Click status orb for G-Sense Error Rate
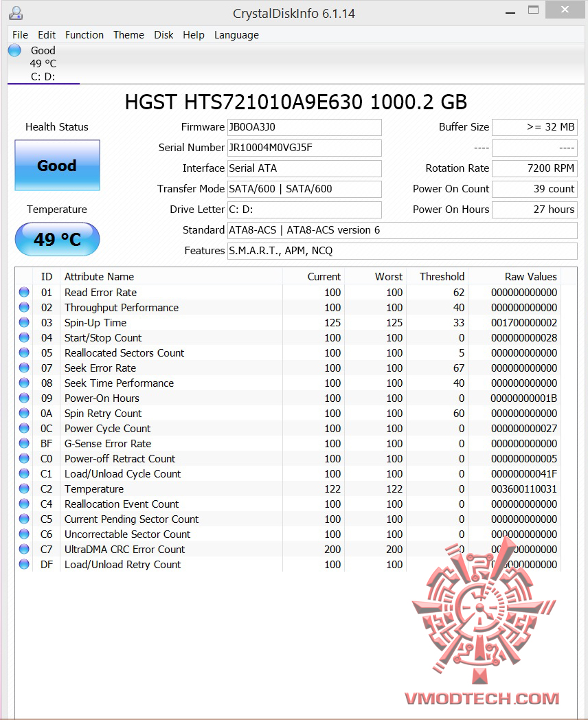Screen dimensions: 588x720 click(x=24, y=444)
